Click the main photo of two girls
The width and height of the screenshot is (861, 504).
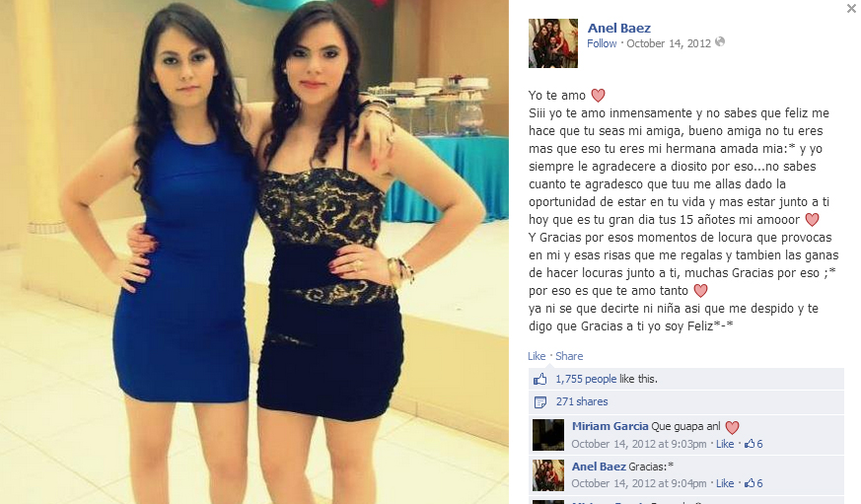[254, 252]
